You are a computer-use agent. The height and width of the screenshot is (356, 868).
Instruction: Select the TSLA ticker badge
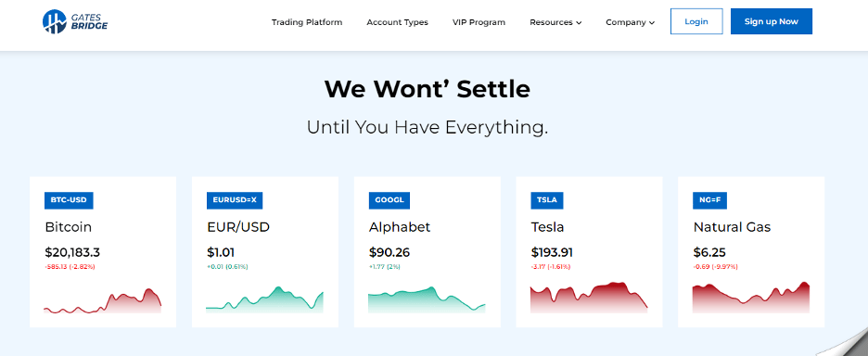tap(547, 200)
